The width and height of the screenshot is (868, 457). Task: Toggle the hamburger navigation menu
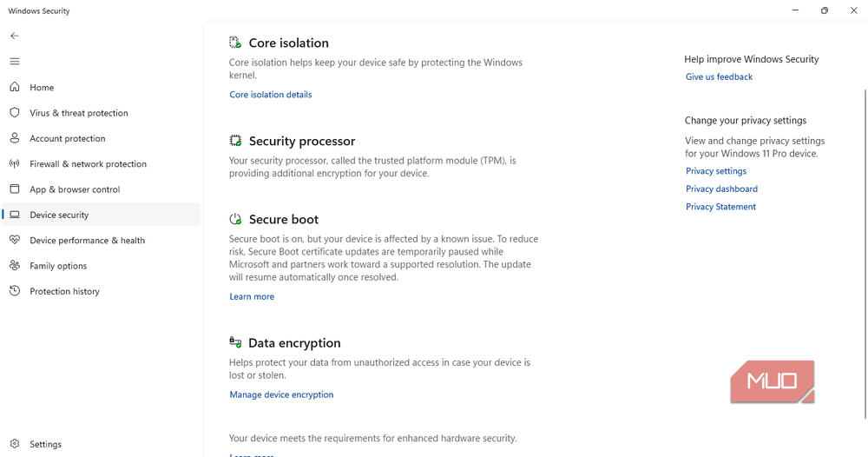click(x=15, y=62)
